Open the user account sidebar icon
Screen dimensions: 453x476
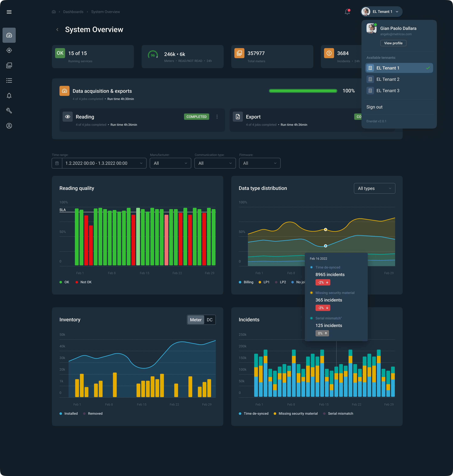tap(9, 126)
